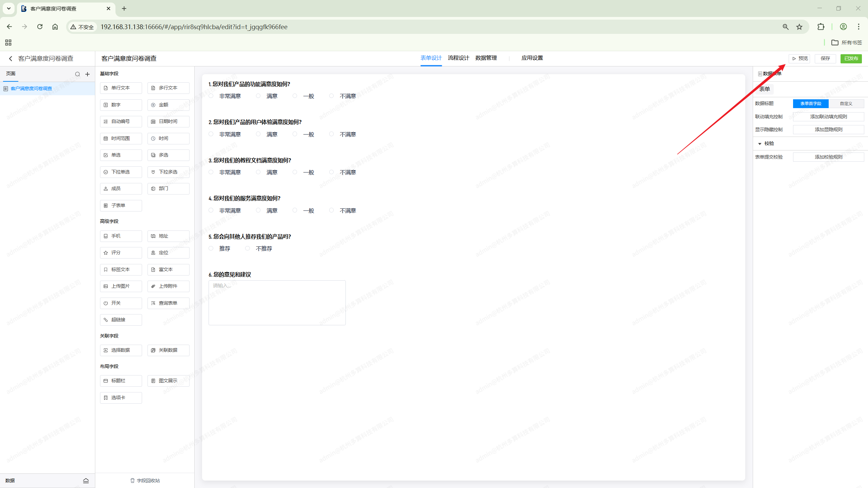Select 非常满意 for question 1
The image size is (868, 488).
[x=211, y=96]
